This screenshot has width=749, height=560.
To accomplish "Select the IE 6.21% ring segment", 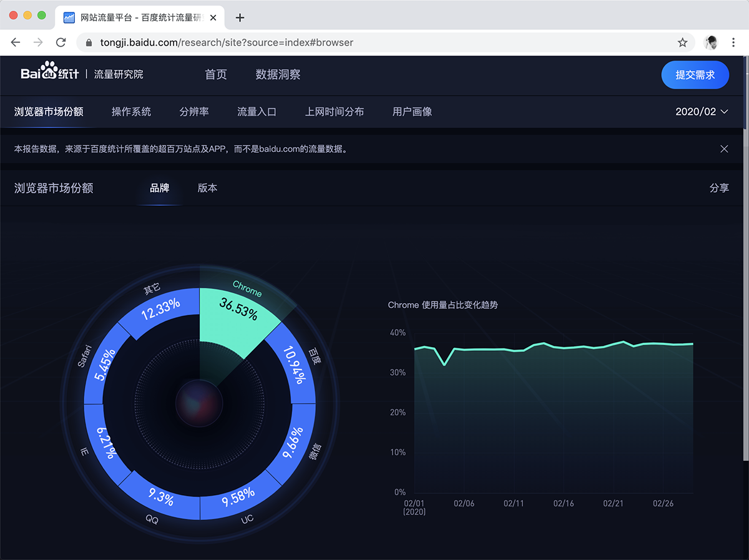I will click(x=105, y=442).
